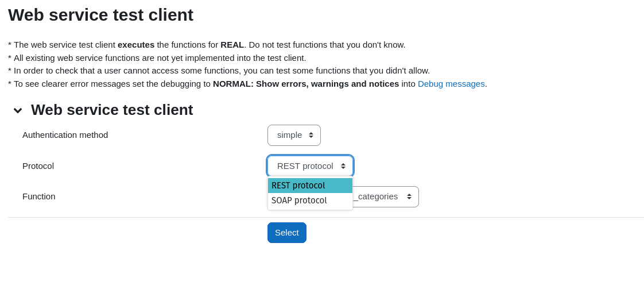Click the bold word 'executes' in notice

(x=136, y=45)
